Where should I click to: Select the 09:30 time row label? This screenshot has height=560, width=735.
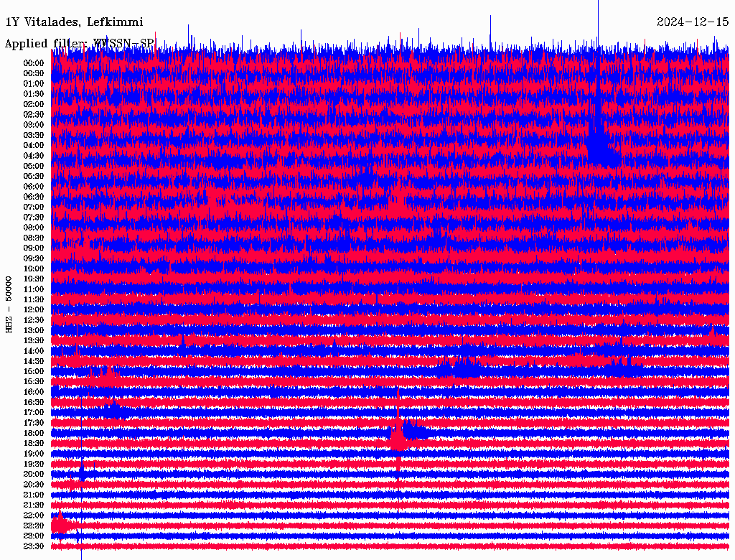pos(34,258)
